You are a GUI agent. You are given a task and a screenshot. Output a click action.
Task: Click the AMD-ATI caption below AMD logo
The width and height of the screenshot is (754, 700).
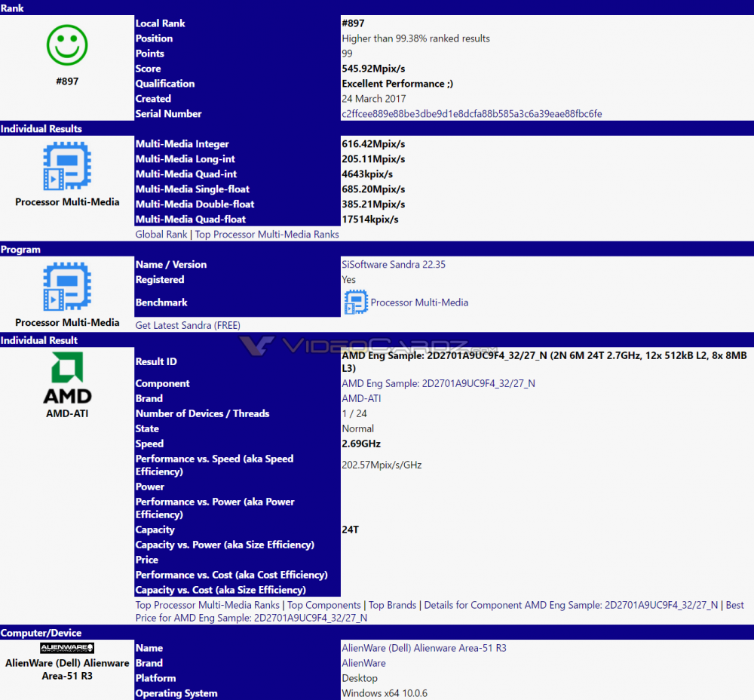coord(67,413)
